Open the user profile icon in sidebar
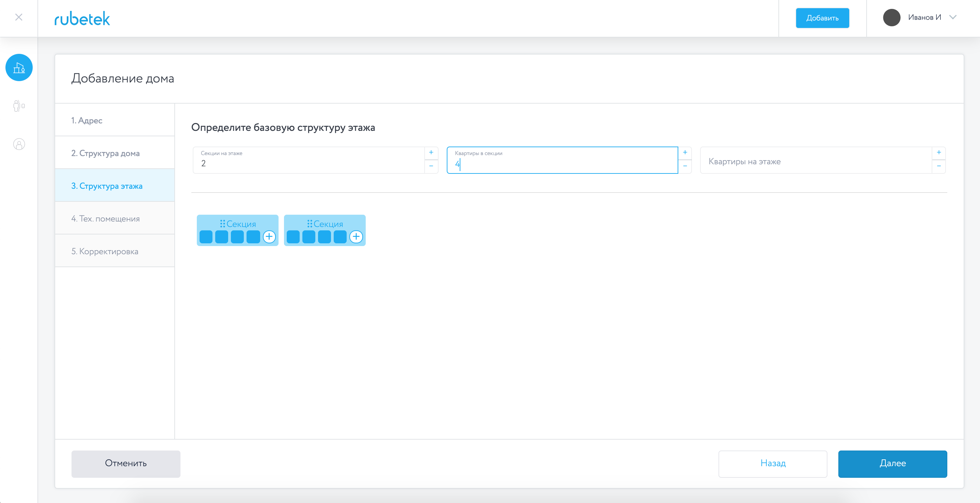This screenshot has height=503, width=980. point(19,144)
